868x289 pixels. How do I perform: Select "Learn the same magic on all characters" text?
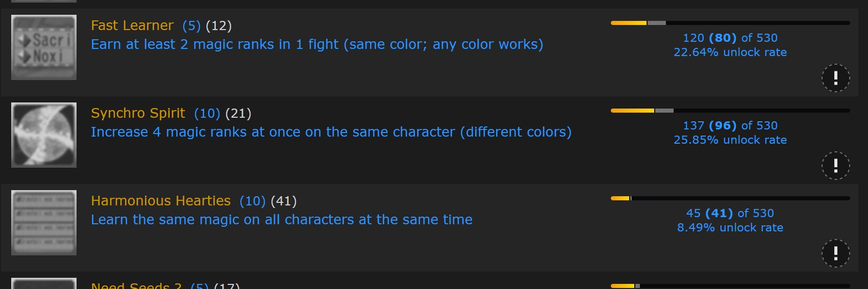pyautogui.click(x=281, y=220)
